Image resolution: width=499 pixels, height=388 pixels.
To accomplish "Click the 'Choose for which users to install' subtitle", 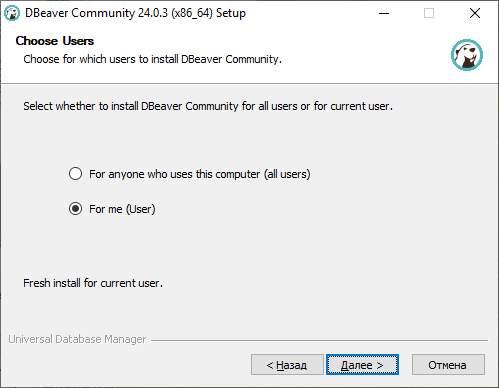I will pyautogui.click(x=153, y=59).
